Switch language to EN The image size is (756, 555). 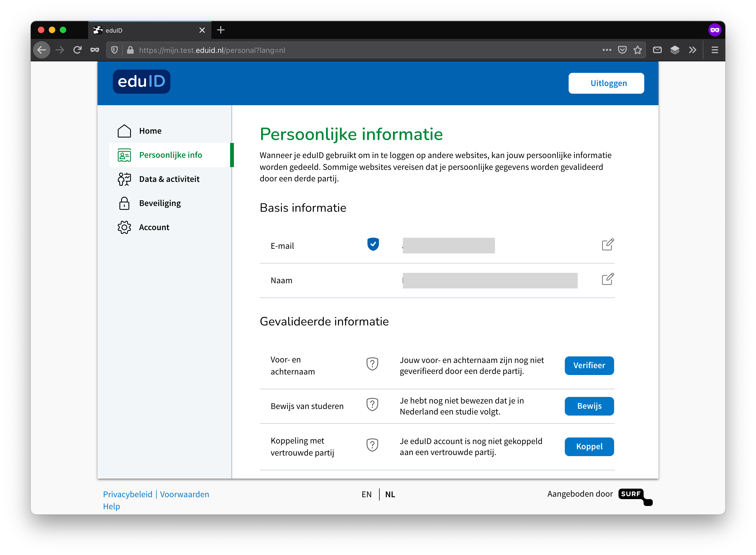coord(366,494)
